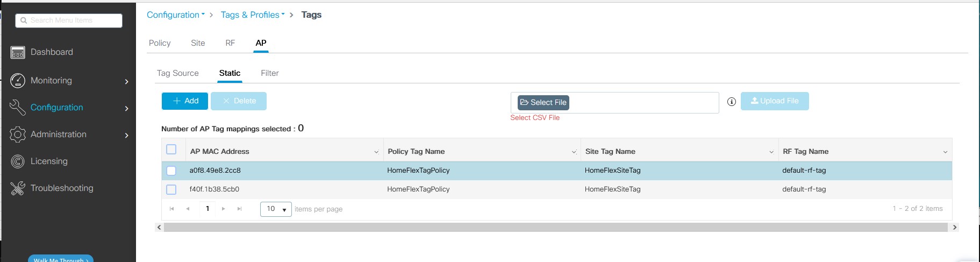Click the Licensing copyright icon
The image size is (980, 262).
pos(18,161)
